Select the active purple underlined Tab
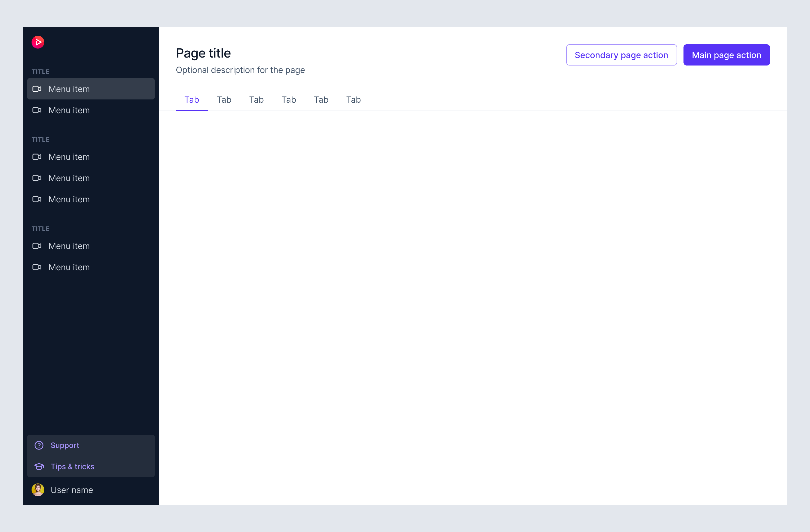Screen dimensions: 810x532 pos(191,100)
